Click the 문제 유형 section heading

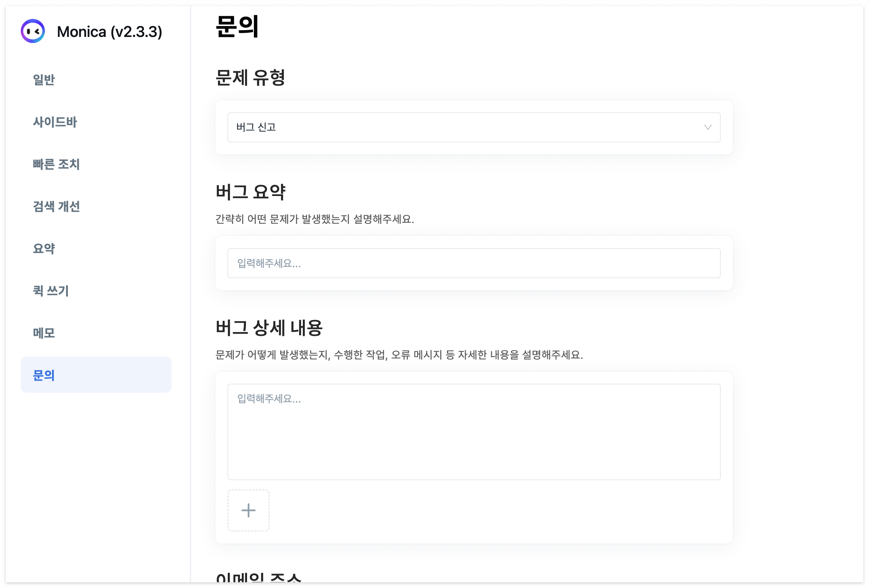tap(250, 78)
